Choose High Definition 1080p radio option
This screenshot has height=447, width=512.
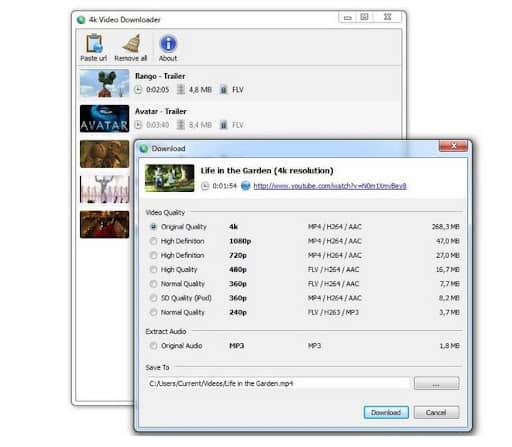153,241
